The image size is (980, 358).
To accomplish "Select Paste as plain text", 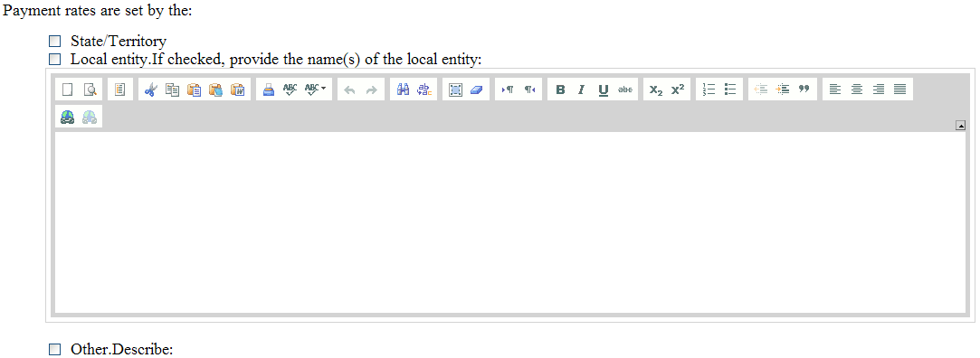I will pyautogui.click(x=215, y=89).
